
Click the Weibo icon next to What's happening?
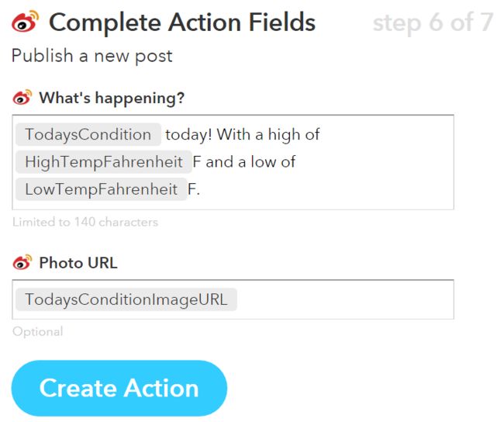click(x=22, y=97)
